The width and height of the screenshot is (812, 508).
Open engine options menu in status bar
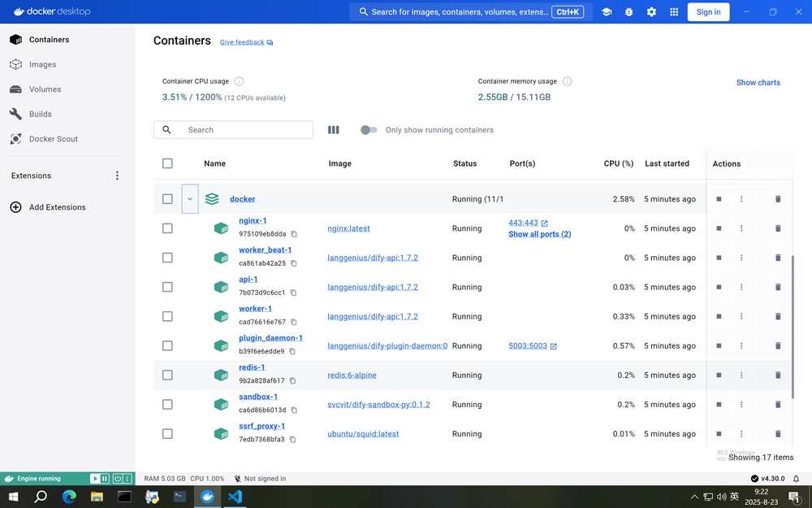click(x=127, y=479)
